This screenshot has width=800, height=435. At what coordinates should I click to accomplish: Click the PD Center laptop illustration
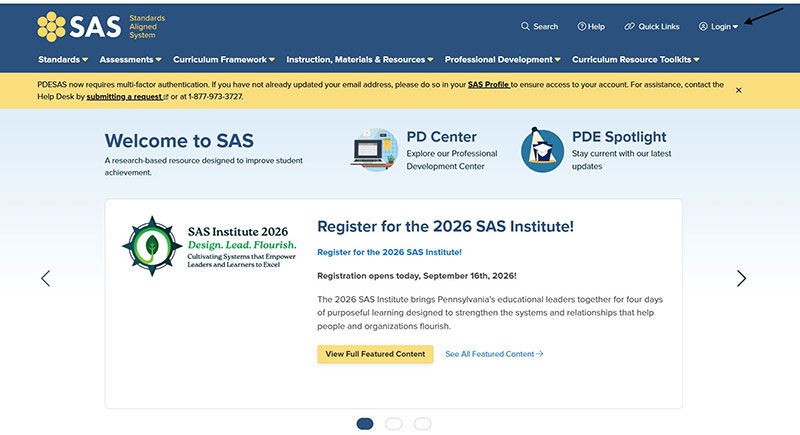(x=374, y=149)
